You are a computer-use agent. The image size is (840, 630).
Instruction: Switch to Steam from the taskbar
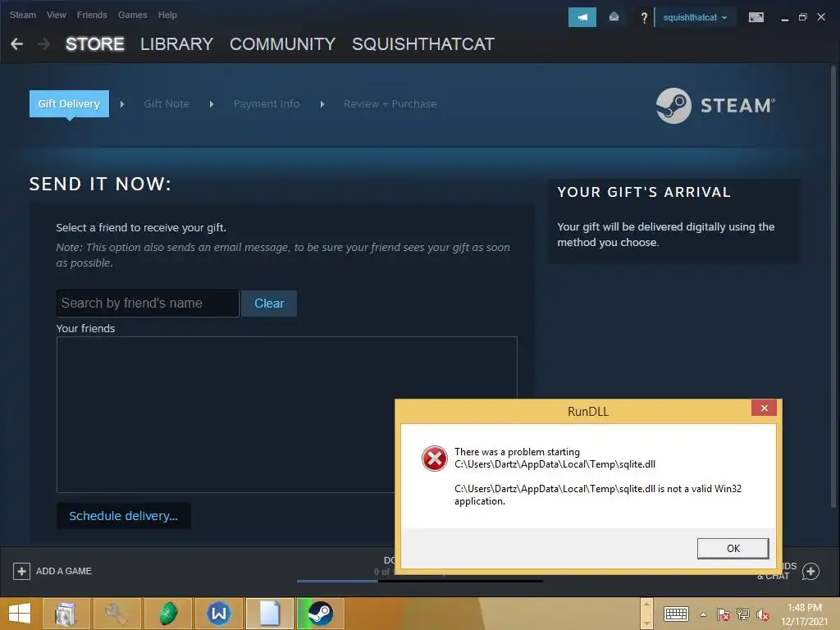tap(321, 614)
